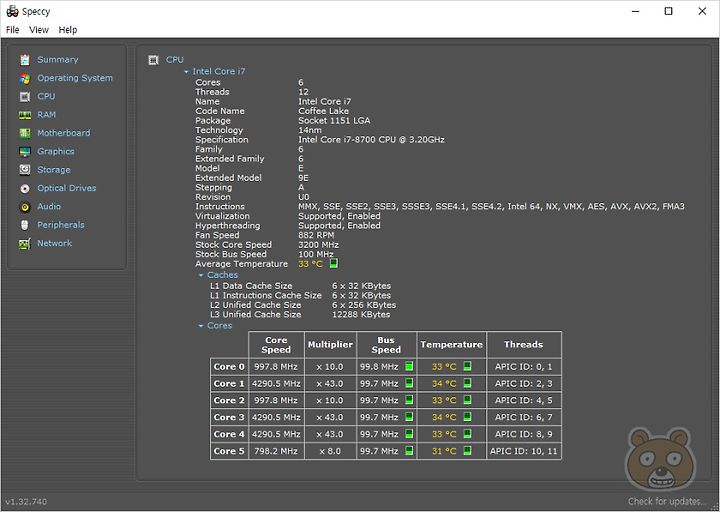Open the Audio section link
The height and width of the screenshot is (512, 720).
(49, 207)
